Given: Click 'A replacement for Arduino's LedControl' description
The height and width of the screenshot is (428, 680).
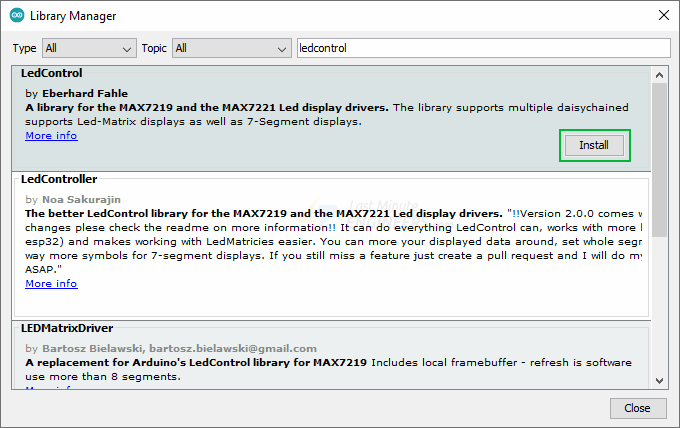Looking at the screenshot, I should [x=196, y=363].
